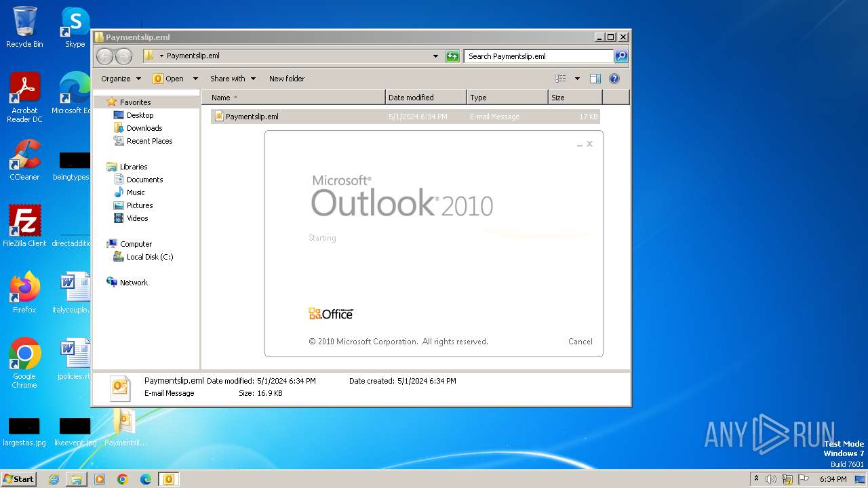Open Microsoft Edge desktop shortcut
This screenshot has height=488, width=868.
coord(73,94)
